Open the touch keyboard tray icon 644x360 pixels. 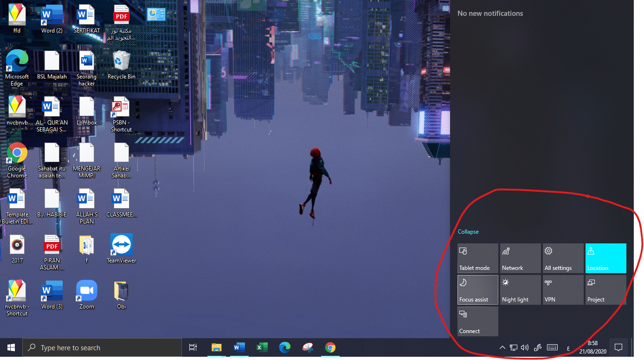click(x=552, y=347)
